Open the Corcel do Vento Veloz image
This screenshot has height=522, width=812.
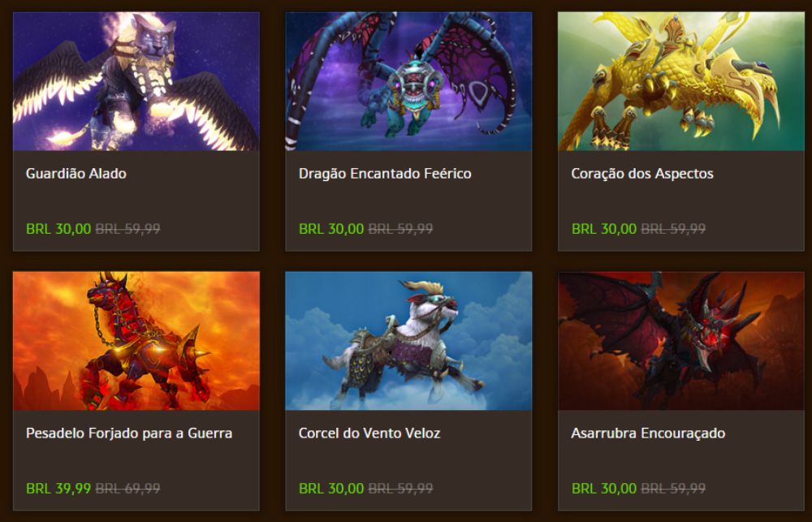(408, 341)
